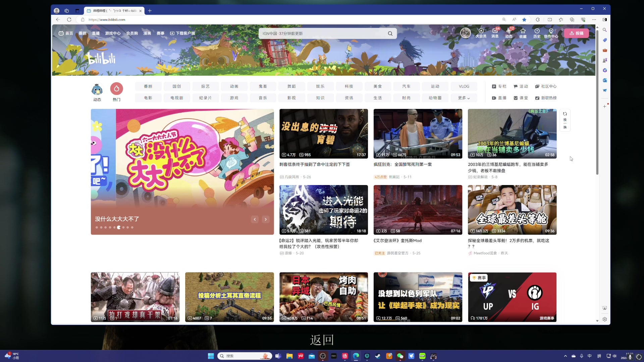Expand the 更多 category dropdown
This screenshot has width=644, height=362.
coord(464,98)
